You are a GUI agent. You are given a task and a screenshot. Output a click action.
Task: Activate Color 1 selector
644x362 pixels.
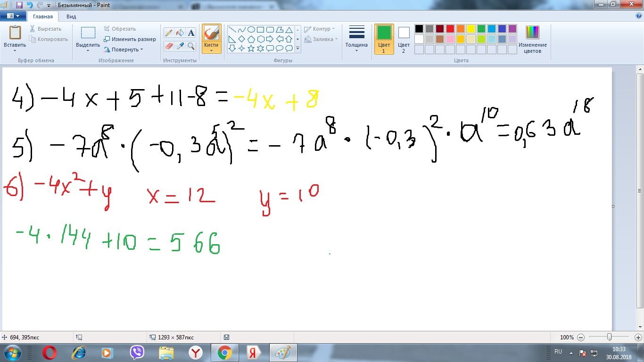(384, 39)
